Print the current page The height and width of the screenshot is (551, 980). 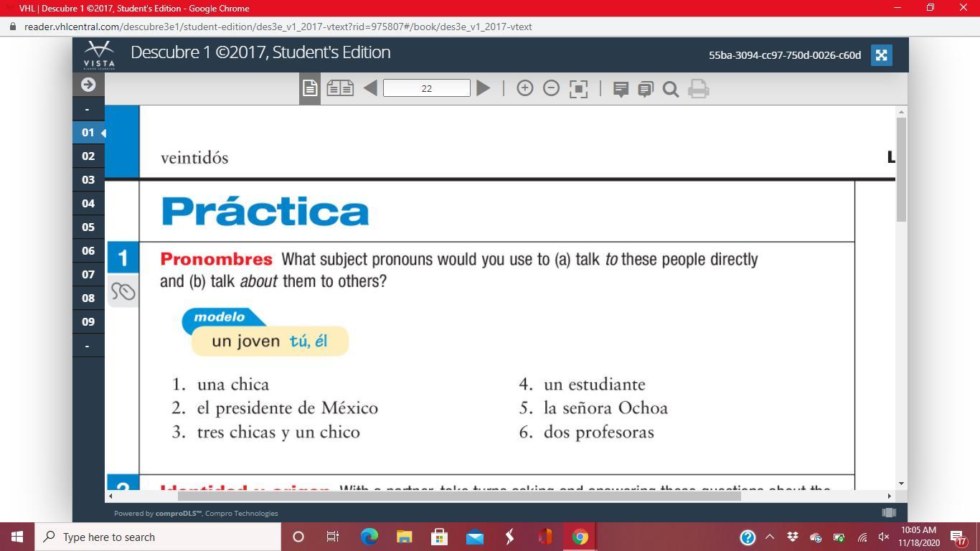coord(699,89)
